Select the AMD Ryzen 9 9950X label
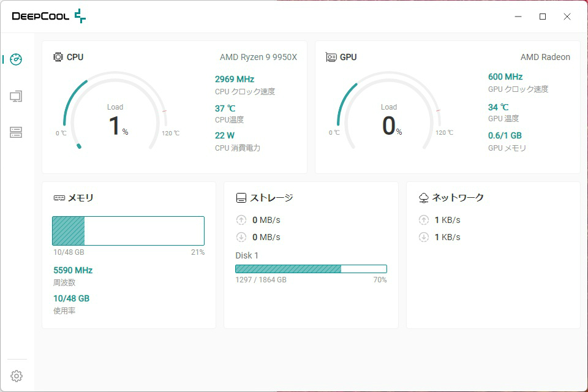Screen dimensions: 588x392 [x=258, y=57]
